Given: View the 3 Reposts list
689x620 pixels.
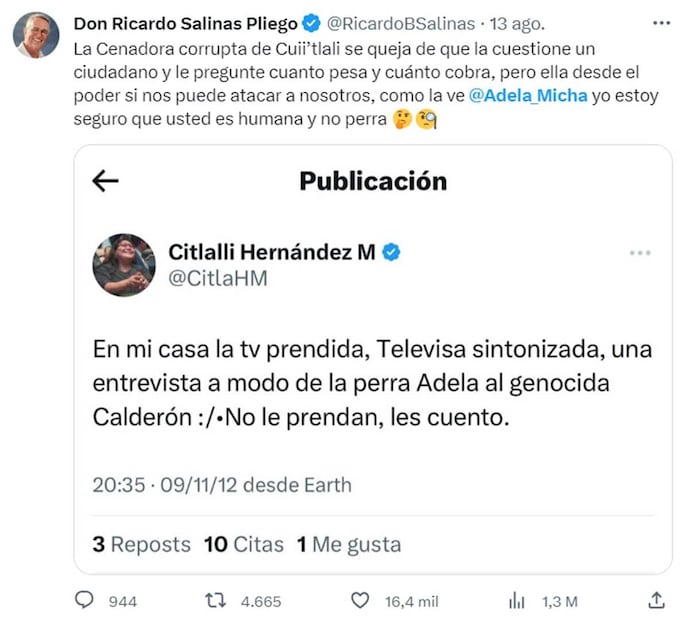Looking at the screenshot, I should point(141,544).
